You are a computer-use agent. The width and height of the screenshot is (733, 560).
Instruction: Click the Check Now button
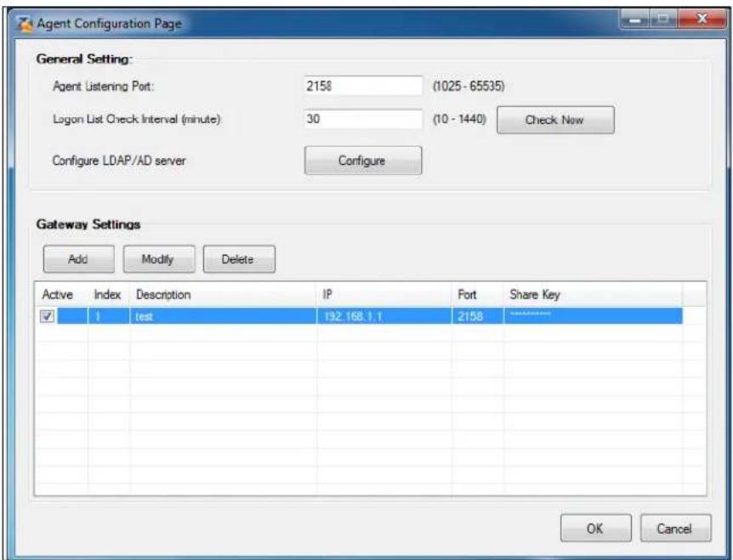(x=555, y=120)
